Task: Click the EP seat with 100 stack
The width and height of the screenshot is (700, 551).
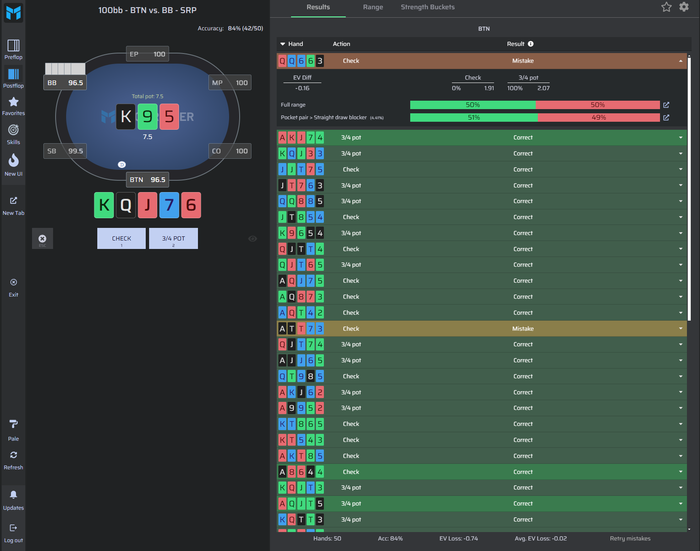Action: point(147,54)
